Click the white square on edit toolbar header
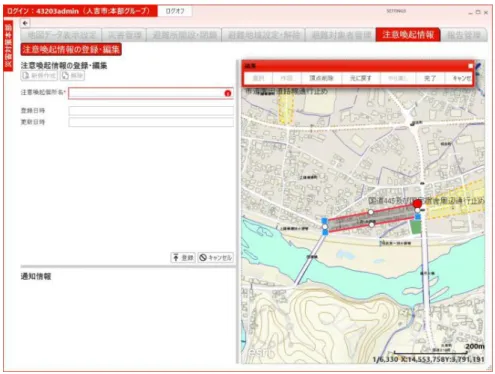Viewport: 495px width, 374px height. tap(470, 66)
